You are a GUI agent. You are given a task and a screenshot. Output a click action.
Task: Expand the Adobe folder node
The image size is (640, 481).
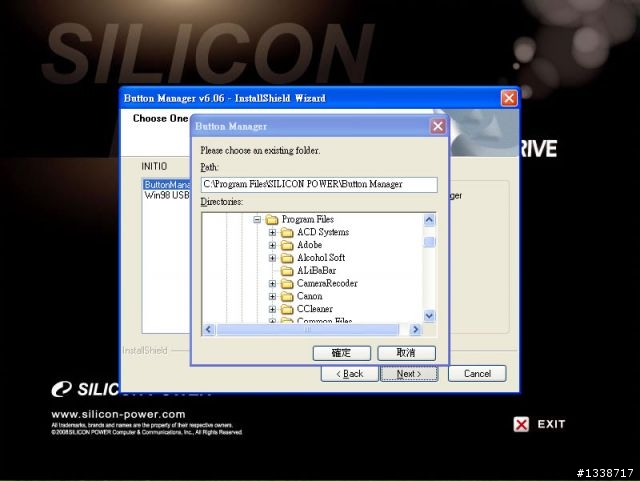272,245
